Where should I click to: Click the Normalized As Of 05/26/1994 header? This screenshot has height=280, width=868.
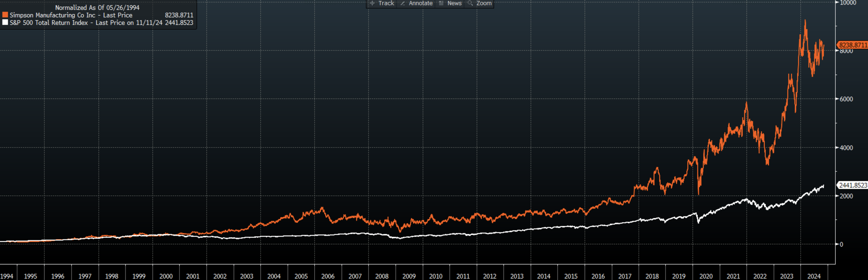point(97,8)
